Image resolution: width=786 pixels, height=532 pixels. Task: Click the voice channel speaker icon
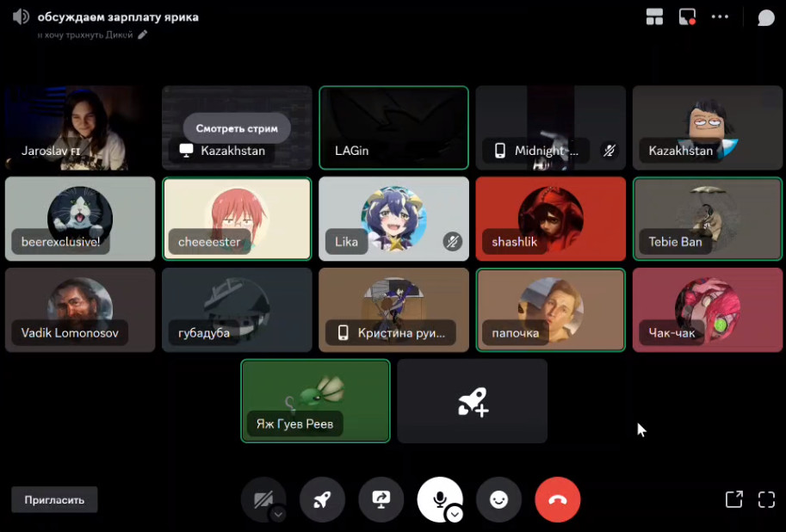(x=21, y=17)
